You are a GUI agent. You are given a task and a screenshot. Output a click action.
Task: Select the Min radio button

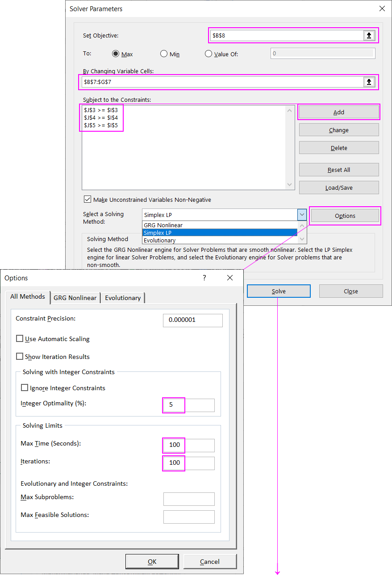tap(164, 53)
